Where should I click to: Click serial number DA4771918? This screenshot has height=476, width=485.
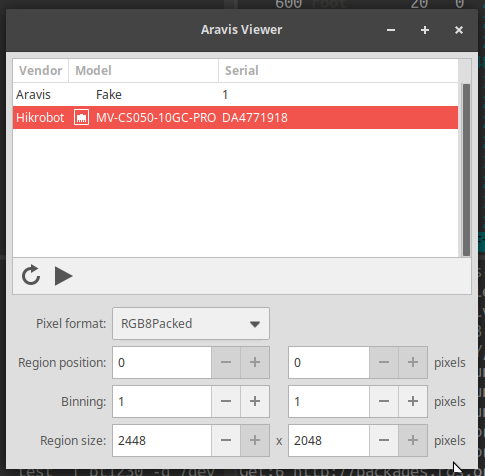pos(255,118)
